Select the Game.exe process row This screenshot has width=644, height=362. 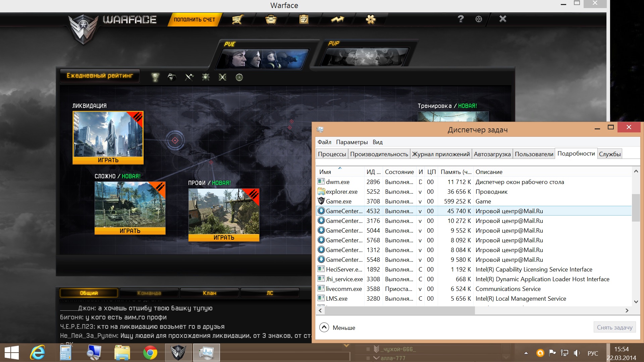[474, 201]
